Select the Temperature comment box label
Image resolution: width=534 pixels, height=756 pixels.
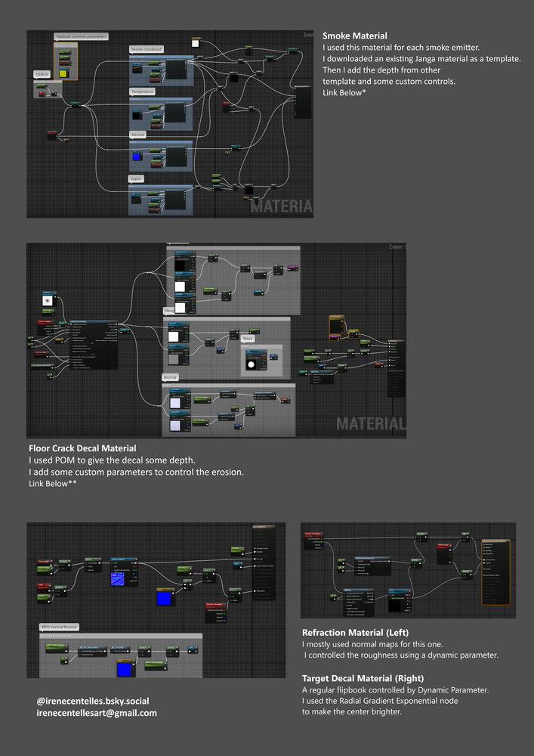pyautogui.click(x=143, y=91)
